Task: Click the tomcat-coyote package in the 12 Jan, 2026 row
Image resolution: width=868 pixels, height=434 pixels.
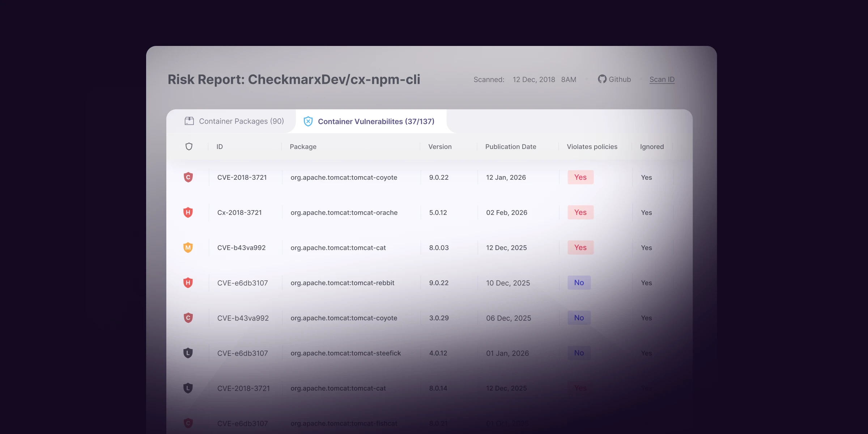Action: (x=344, y=178)
